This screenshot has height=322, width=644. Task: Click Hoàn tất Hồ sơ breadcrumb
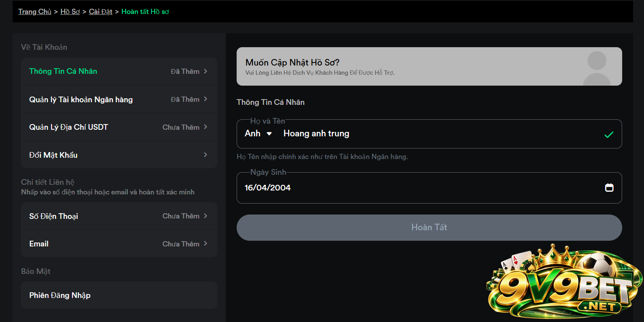pyautogui.click(x=145, y=12)
